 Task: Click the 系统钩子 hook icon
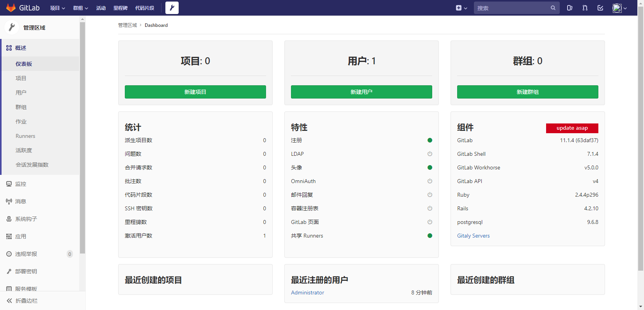click(x=9, y=219)
